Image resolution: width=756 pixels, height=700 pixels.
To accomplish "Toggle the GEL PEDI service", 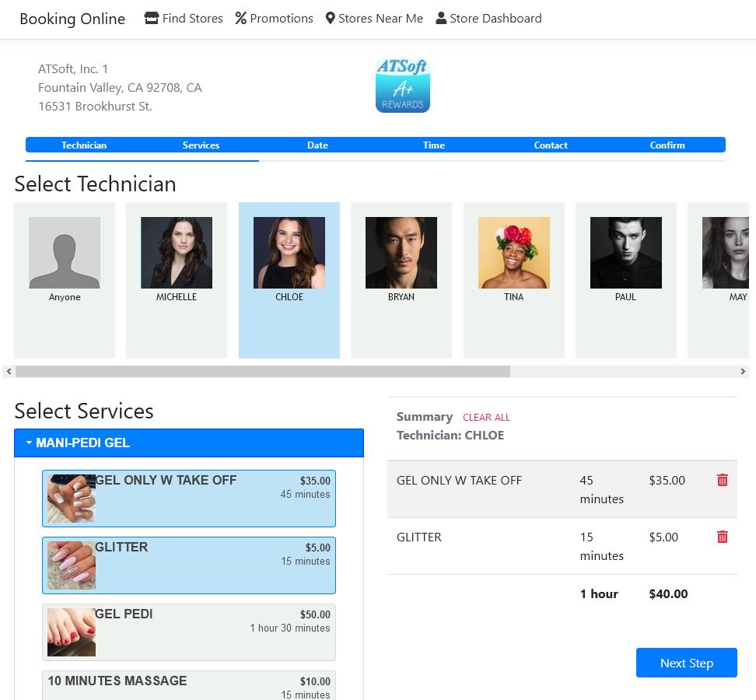I will tap(188, 632).
